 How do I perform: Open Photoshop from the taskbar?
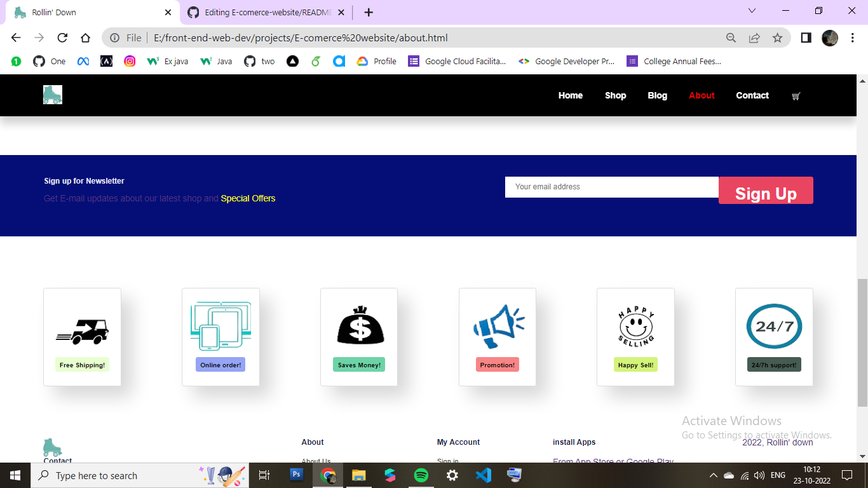(296, 475)
